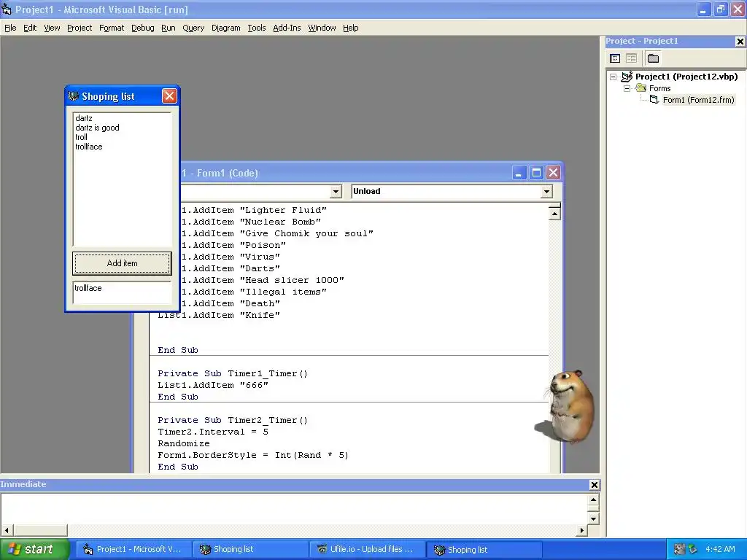Open the File menu

(10, 28)
